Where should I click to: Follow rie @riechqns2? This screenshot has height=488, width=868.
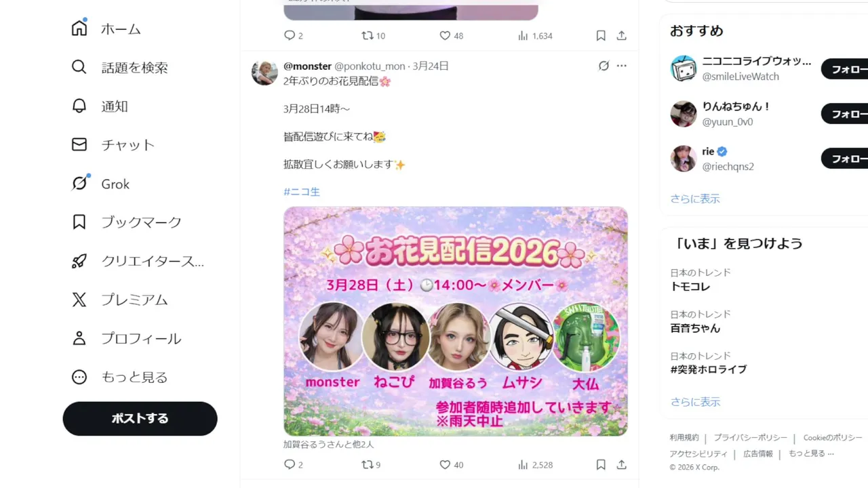(845, 159)
